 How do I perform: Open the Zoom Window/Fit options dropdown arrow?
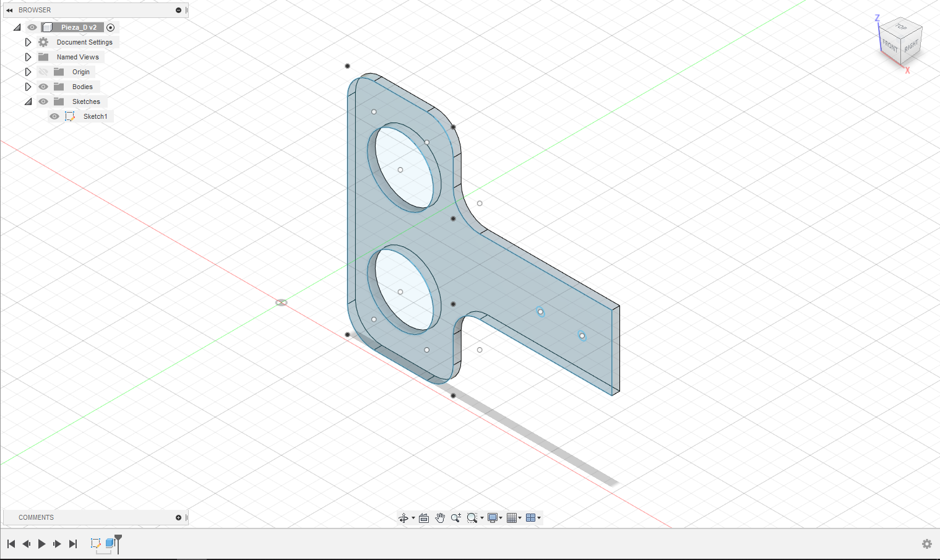pos(482,518)
